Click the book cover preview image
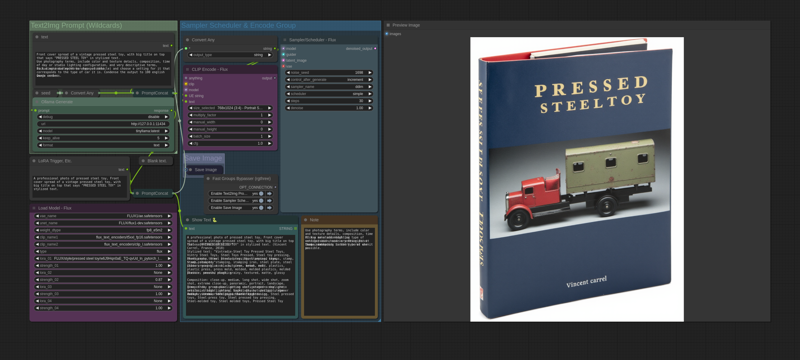This screenshot has height=360, width=800. click(577, 179)
